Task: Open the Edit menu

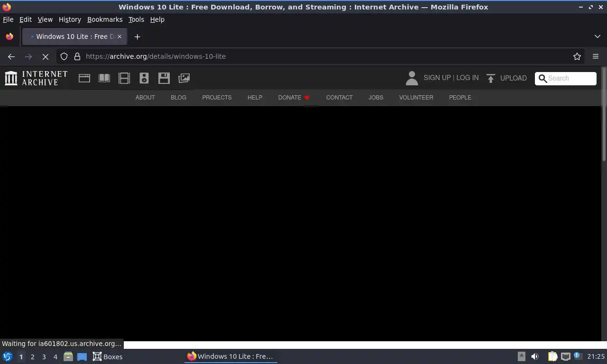Action: tap(26, 19)
